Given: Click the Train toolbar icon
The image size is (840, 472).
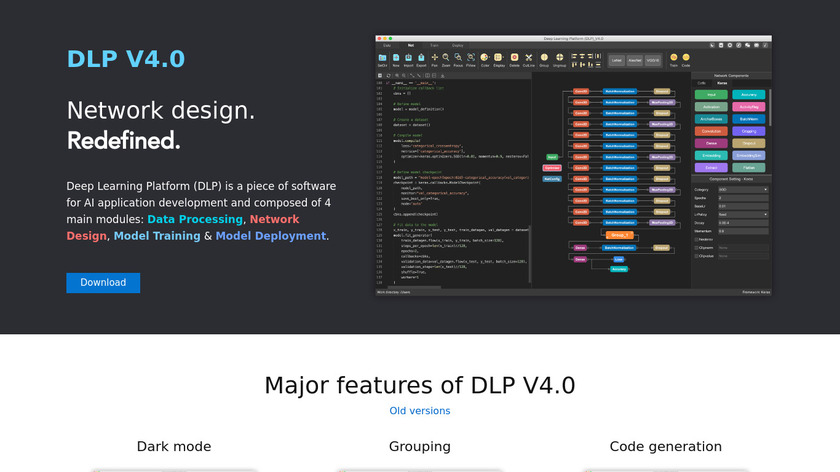Looking at the screenshot, I should click(673, 57).
